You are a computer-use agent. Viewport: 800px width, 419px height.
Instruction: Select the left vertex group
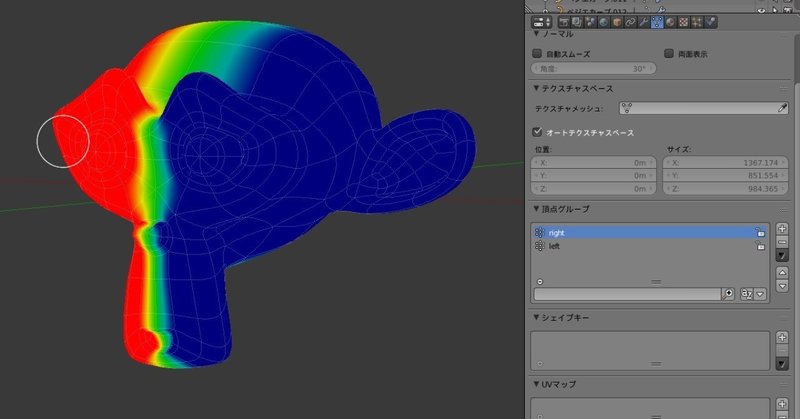tap(650, 245)
